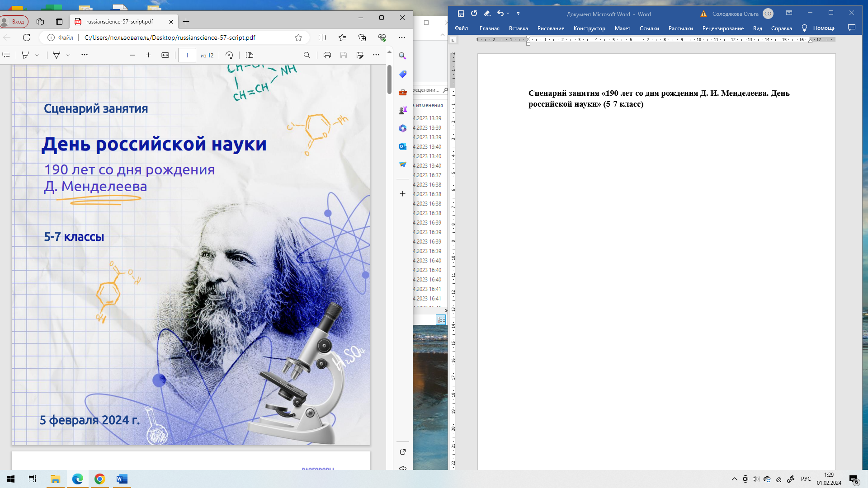This screenshot has height=488, width=868.
Task: Expand the Вид menu in Word ribbon
Action: [757, 28]
